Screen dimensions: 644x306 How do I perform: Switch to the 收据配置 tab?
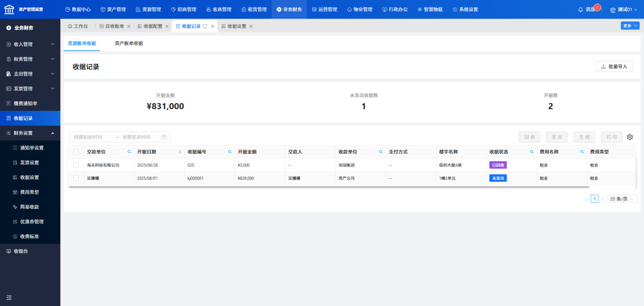150,26
